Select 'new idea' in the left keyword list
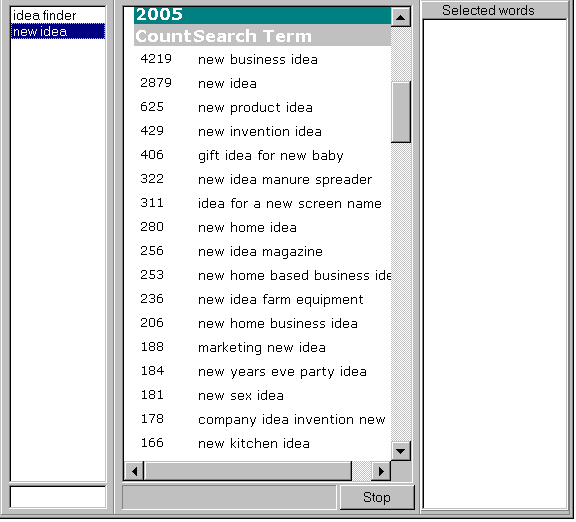The width and height of the screenshot is (576, 522). click(58, 31)
